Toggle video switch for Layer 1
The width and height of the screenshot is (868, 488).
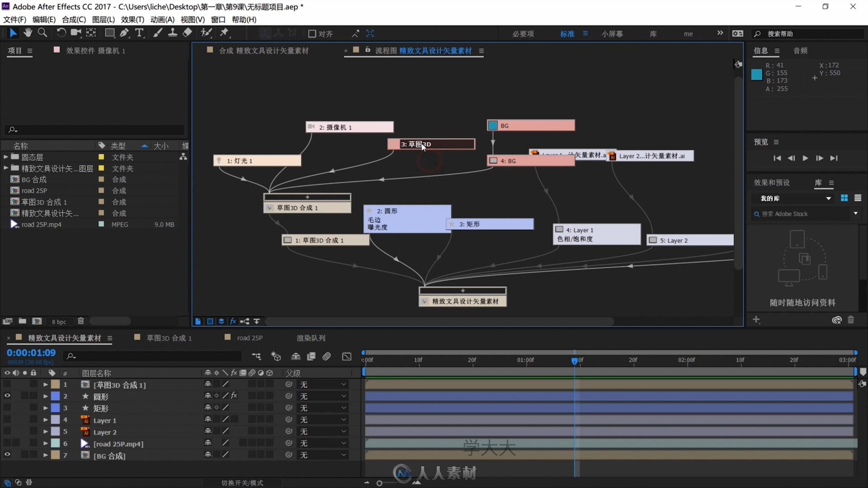point(7,419)
